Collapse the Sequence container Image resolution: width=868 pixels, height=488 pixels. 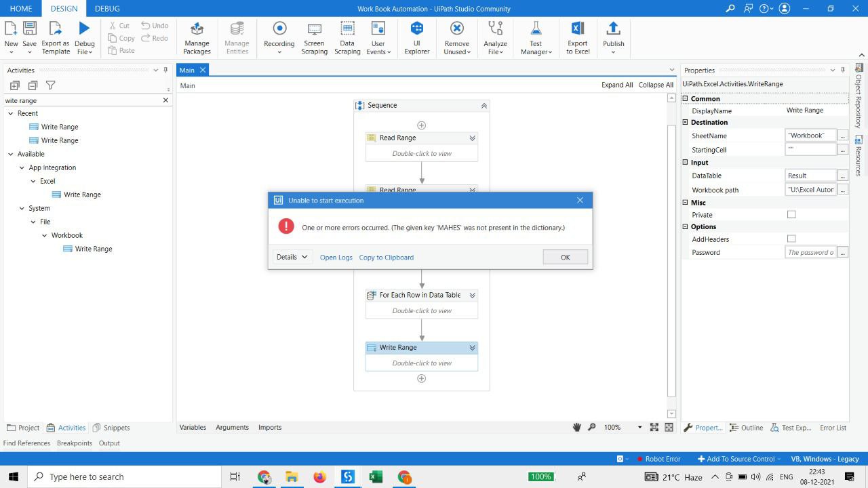pyautogui.click(x=484, y=106)
